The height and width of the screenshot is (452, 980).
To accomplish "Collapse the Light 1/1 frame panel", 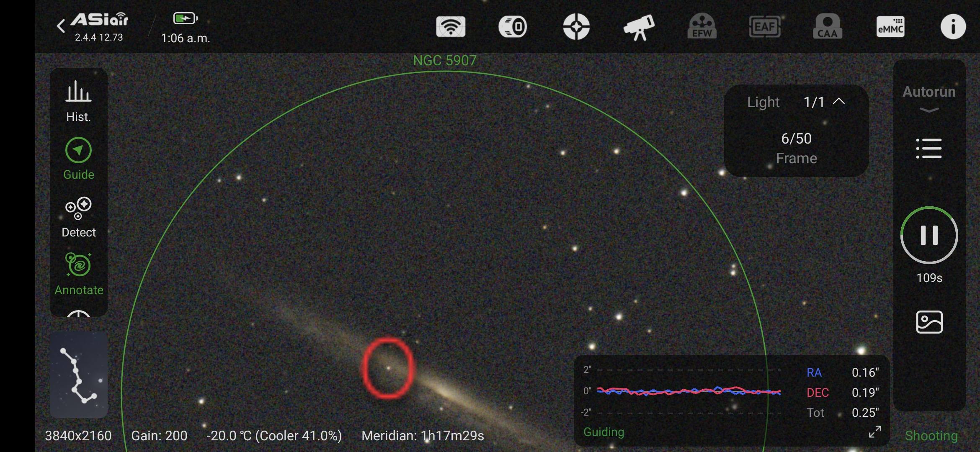I will (839, 102).
